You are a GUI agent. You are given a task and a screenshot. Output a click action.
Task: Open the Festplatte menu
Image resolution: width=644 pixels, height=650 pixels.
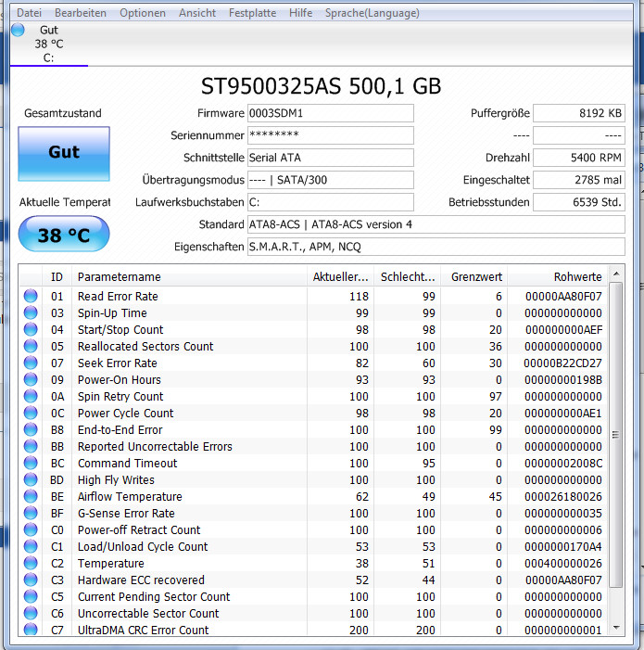pyautogui.click(x=252, y=13)
